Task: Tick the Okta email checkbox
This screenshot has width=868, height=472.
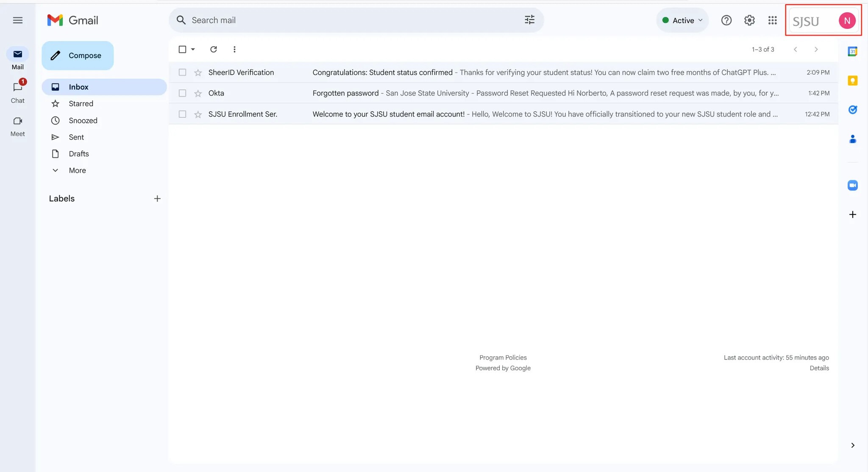Action: pyautogui.click(x=182, y=93)
